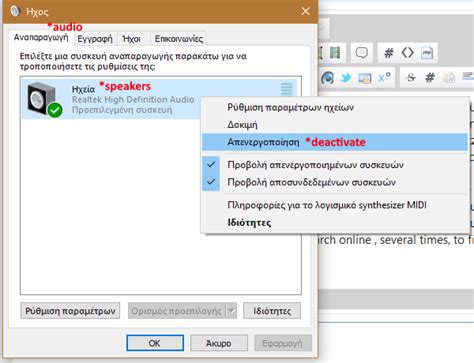Click the film strip video icon in editor toolbar
Screen dimensions: 474x363
click(335, 53)
